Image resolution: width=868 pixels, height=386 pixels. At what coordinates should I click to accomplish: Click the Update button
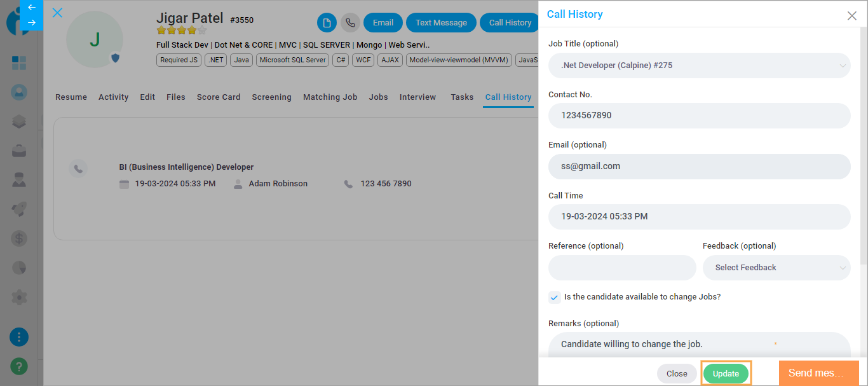click(x=726, y=374)
